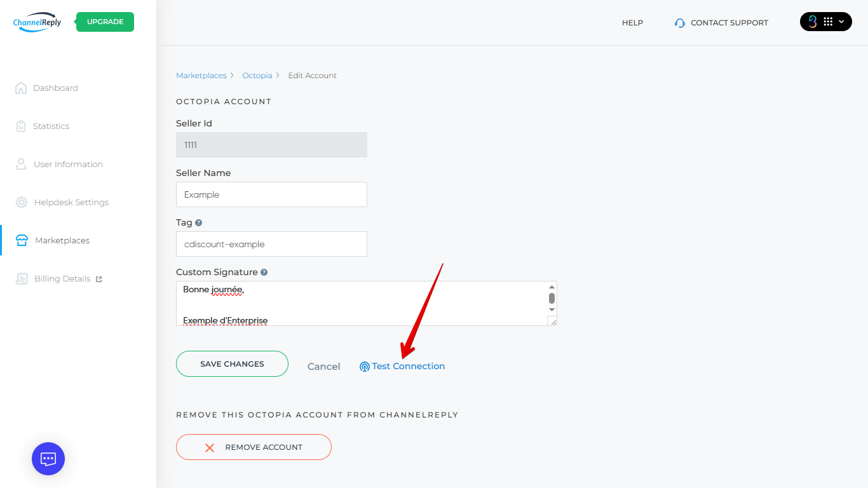Click the disabled Seller Id field
This screenshot has height=488, width=868.
point(271,145)
